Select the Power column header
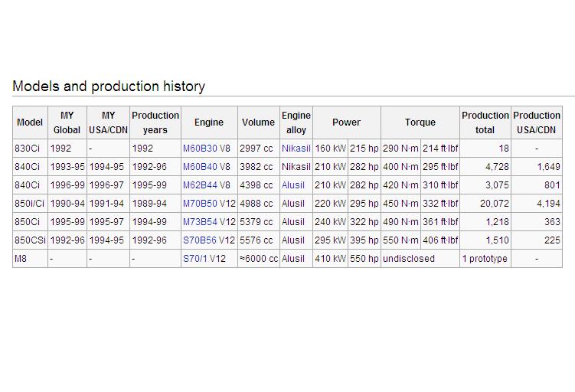Screen dimensions: 575x392 [346, 122]
